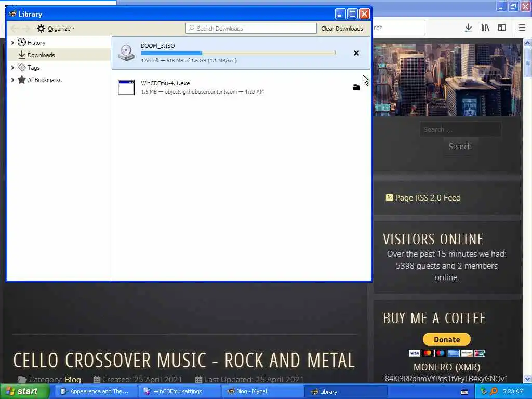The image size is (532, 399).
Task: Minimize the Library window
Action: (x=340, y=14)
